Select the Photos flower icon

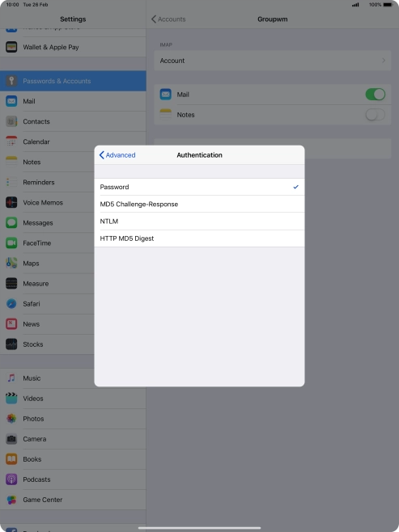[x=11, y=418]
